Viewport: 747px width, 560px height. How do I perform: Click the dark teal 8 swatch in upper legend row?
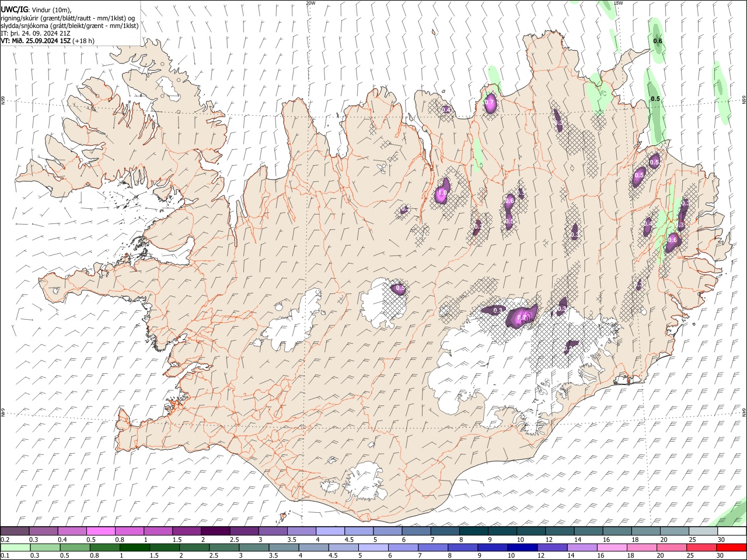click(473, 531)
